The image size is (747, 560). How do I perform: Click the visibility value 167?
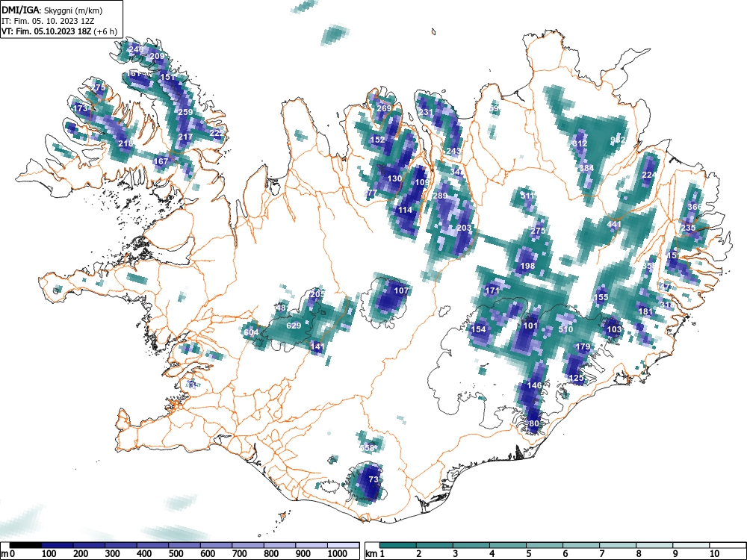tap(161, 161)
